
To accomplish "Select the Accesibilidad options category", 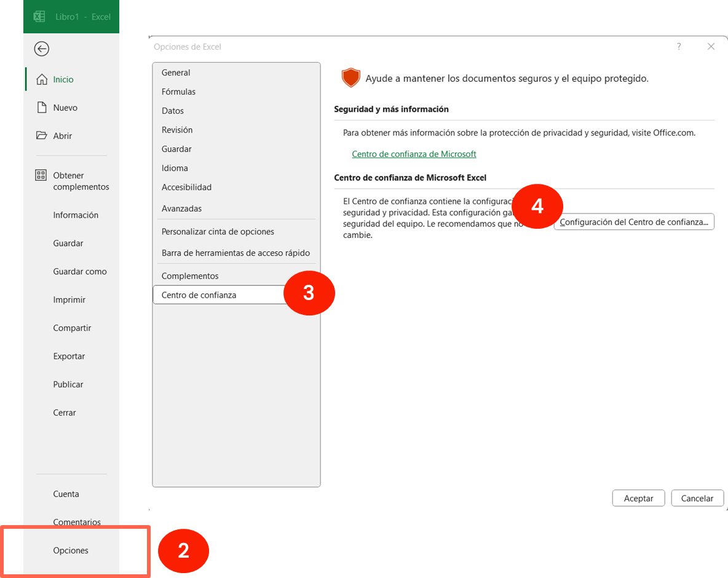I will 236,187.
